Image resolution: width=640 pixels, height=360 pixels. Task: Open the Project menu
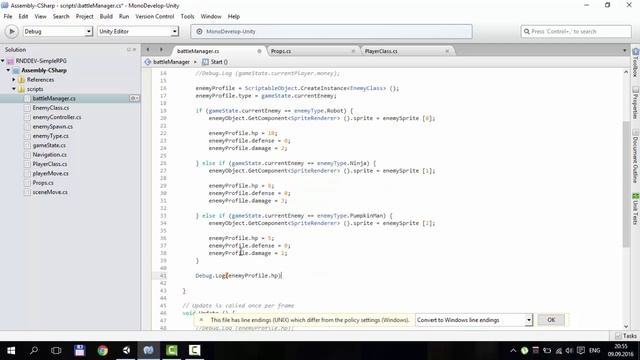click(84, 16)
